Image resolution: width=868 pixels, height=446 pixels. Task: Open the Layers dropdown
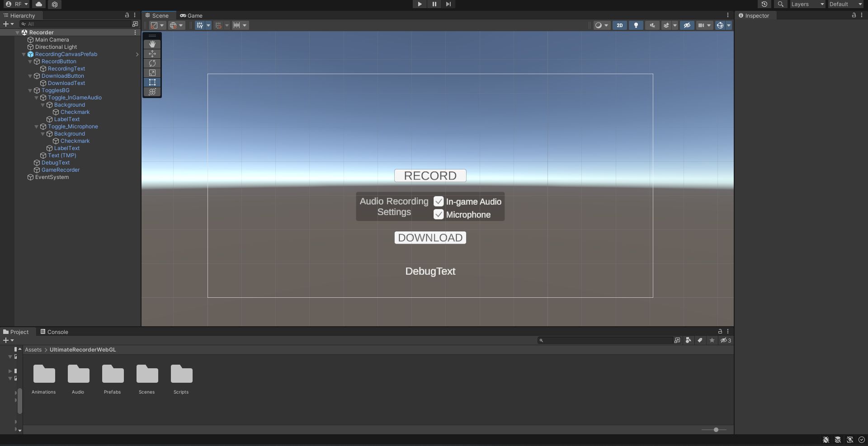pyautogui.click(x=807, y=4)
